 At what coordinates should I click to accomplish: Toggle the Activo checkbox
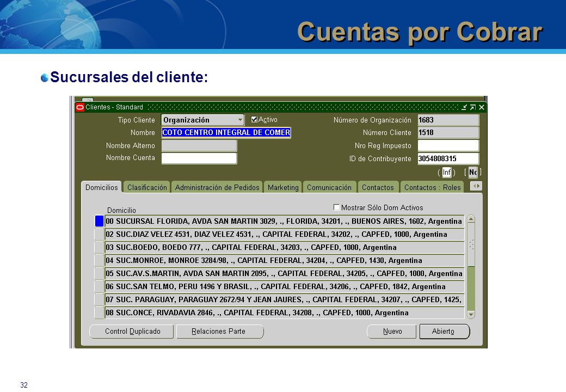click(x=254, y=119)
